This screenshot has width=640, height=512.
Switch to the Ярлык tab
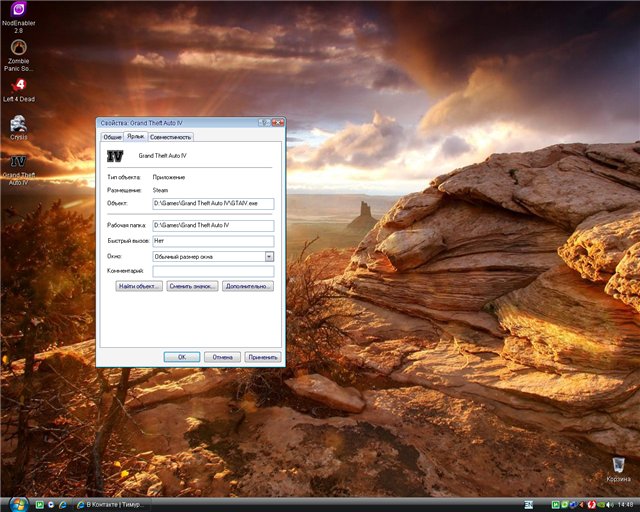click(x=136, y=136)
